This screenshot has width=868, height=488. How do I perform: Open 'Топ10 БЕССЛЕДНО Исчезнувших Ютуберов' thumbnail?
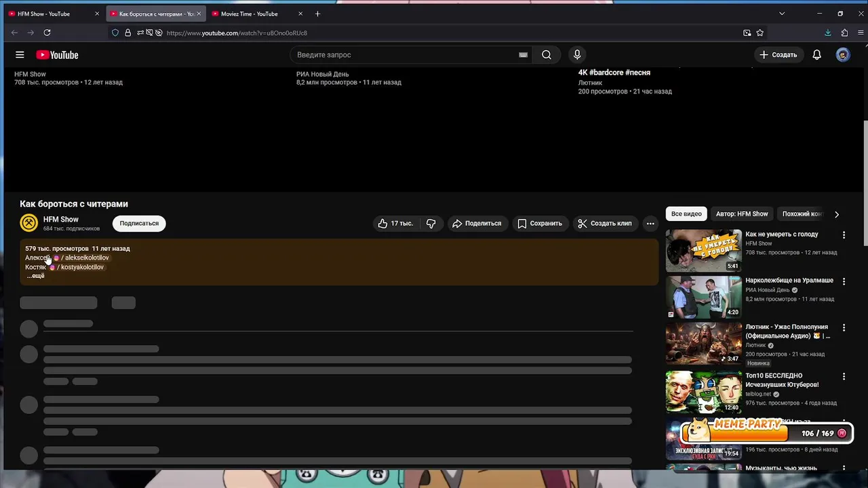tap(704, 392)
